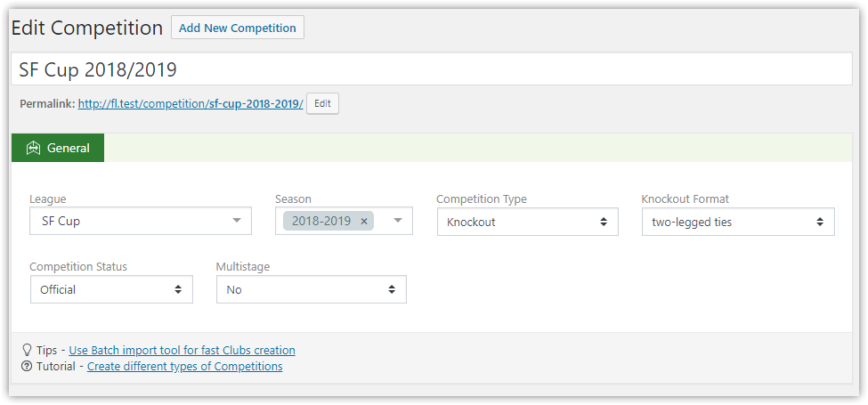Click the Tips lightbulb icon
The height and width of the screenshot is (405, 868).
click(x=27, y=350)
